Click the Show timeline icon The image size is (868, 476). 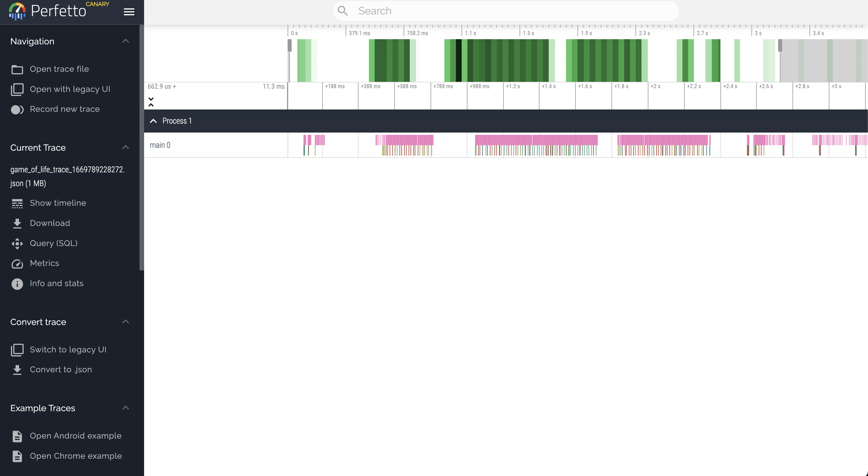pos(17,203)
